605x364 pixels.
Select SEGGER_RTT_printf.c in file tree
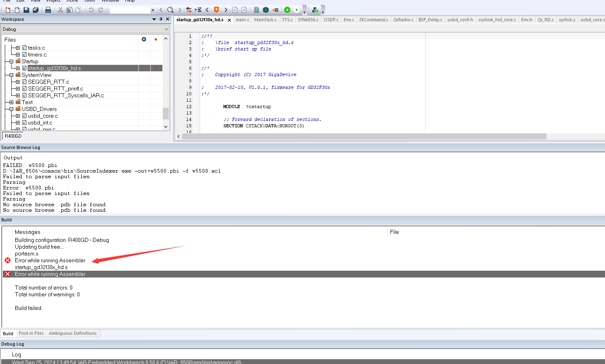point(55,89)
